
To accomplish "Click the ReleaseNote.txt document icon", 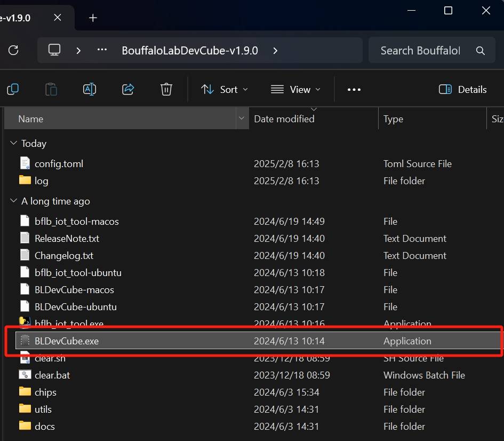I will [25, 238].
